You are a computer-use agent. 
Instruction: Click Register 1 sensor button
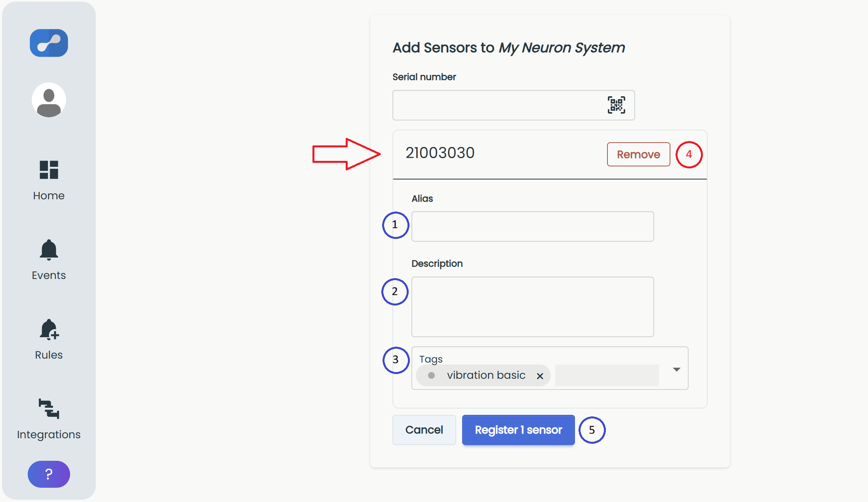[x=518, y=430]
